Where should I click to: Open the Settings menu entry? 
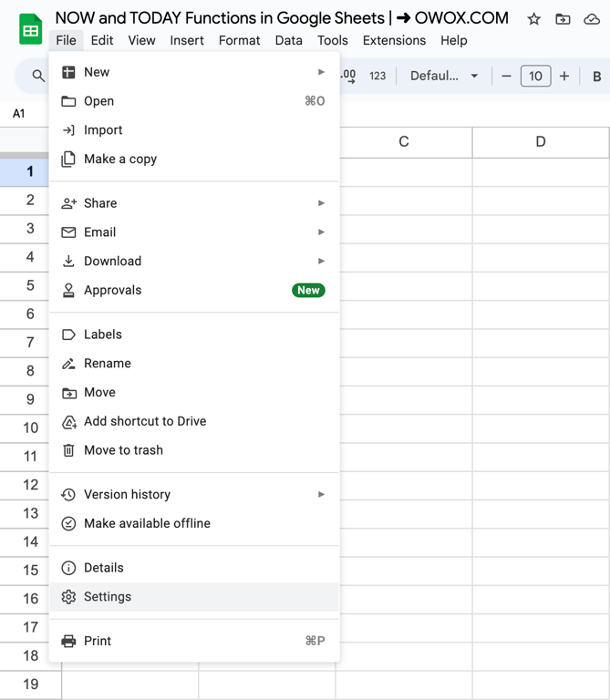194,596
